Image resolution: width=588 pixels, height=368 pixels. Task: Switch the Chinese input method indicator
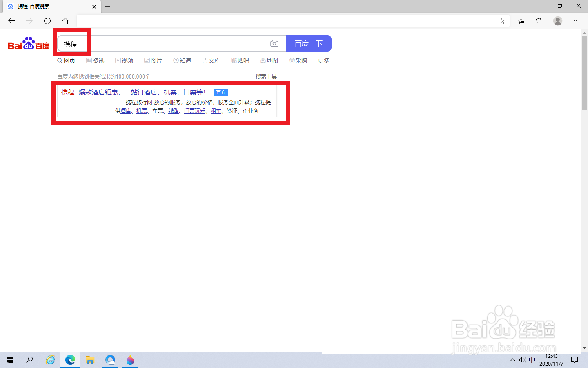pos(532,360)
